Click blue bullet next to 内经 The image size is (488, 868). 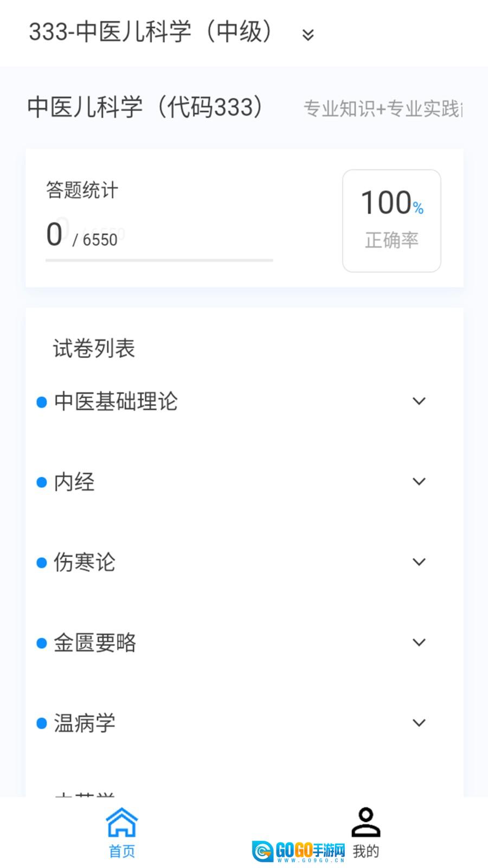click(42, 482)
